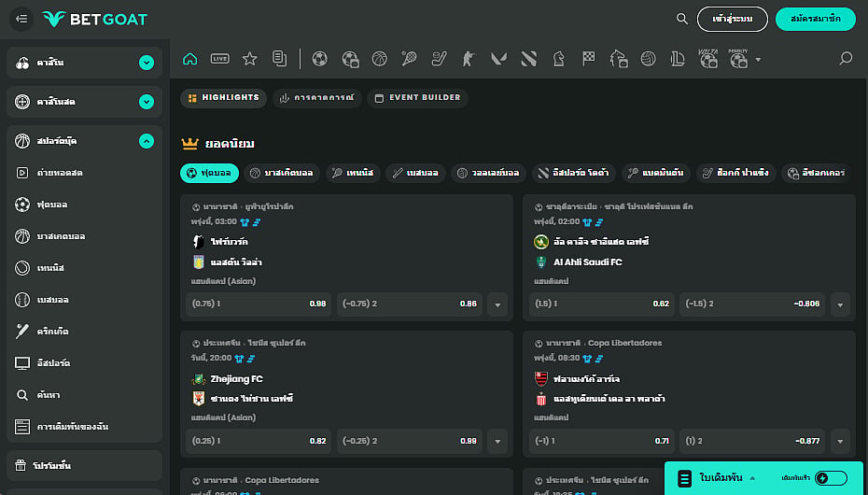Click the สมัครสมาชิก register button
868x495 pixels.
(816, 19)
